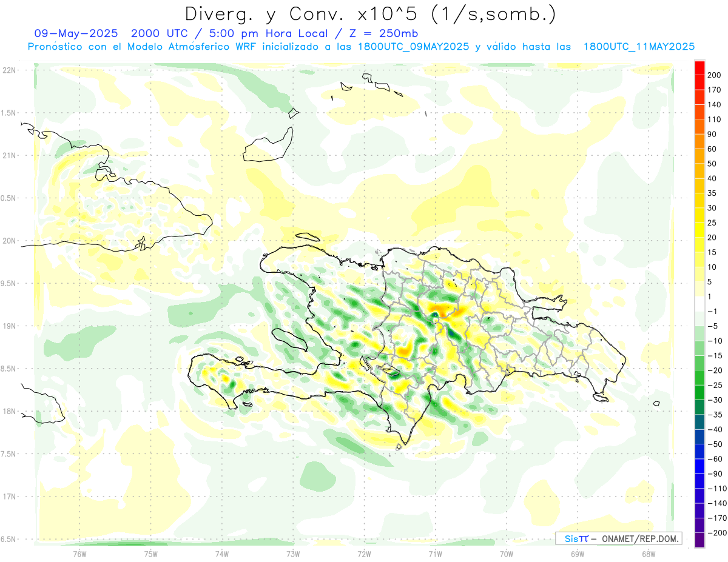Click the 1.5N latitude label
Image resolution: width=728 pixels, height=562 pixels.
[8, 113]
